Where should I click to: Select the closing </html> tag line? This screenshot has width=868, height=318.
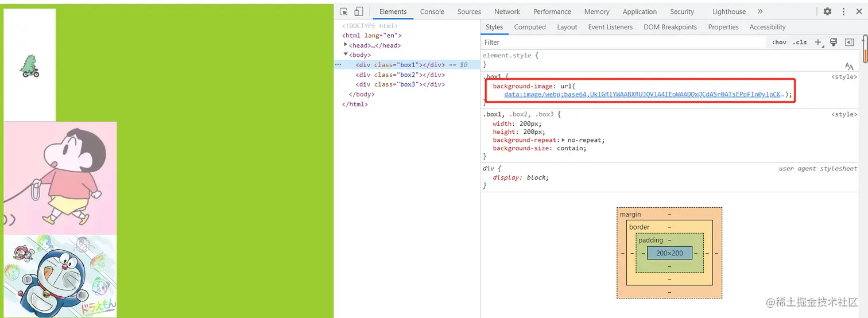[355, 104]
